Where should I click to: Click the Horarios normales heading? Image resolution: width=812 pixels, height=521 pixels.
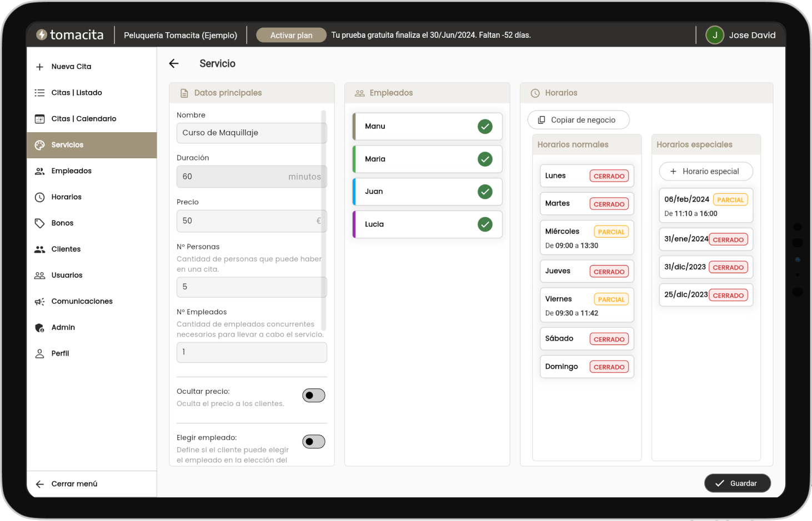click(573, 145)
